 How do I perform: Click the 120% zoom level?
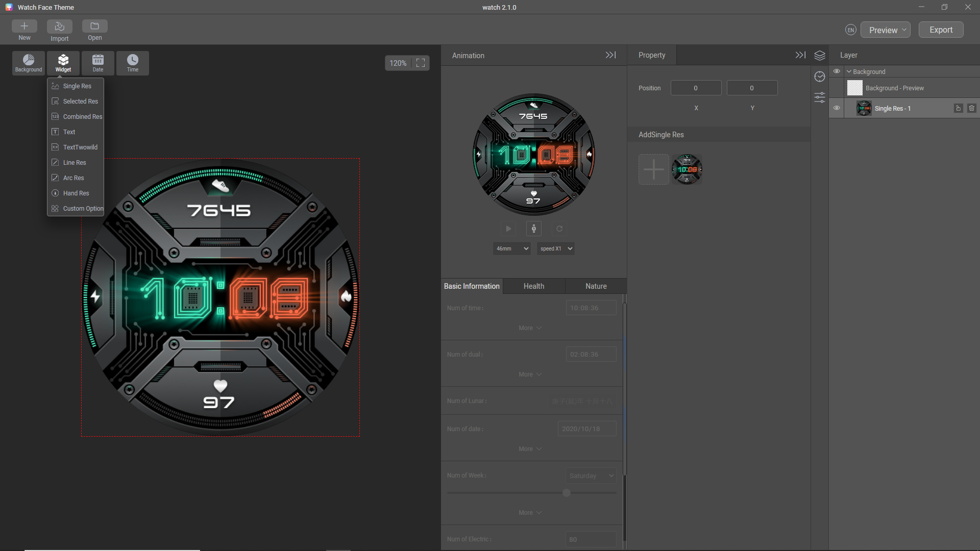[398, 63]
